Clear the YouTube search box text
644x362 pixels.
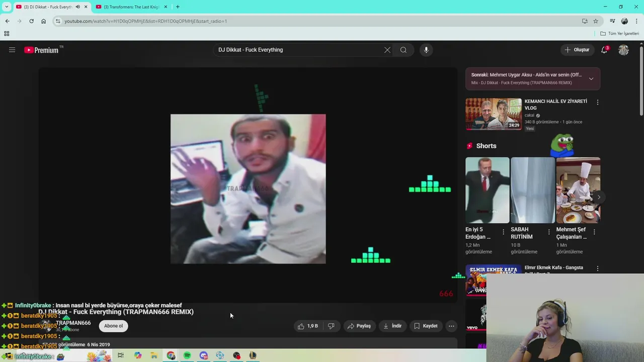pyautogui.click(x=387, y=50)
